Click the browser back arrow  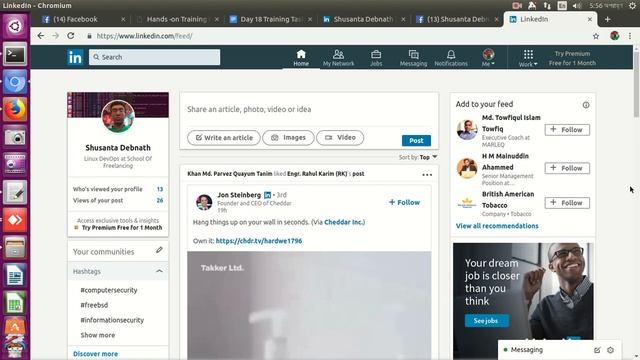point(40,36)
